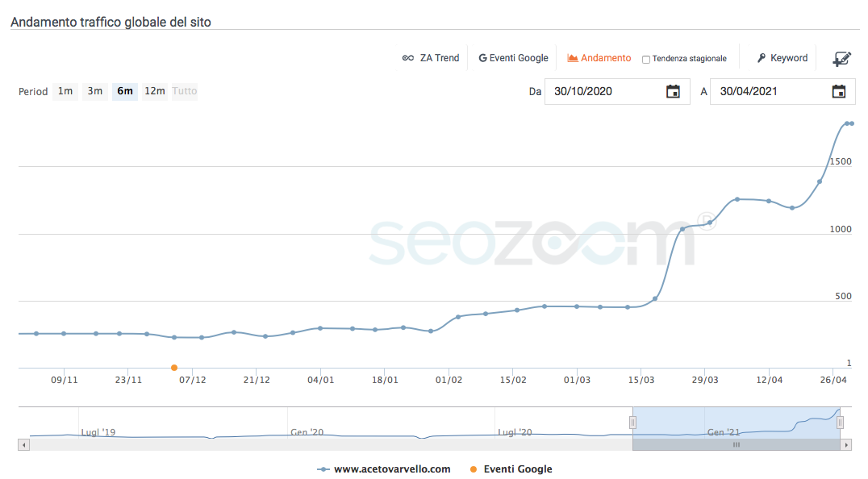The image size is (868, 479).
Task: Select the Andamento chart icon
Action: [x=575, y=57]
